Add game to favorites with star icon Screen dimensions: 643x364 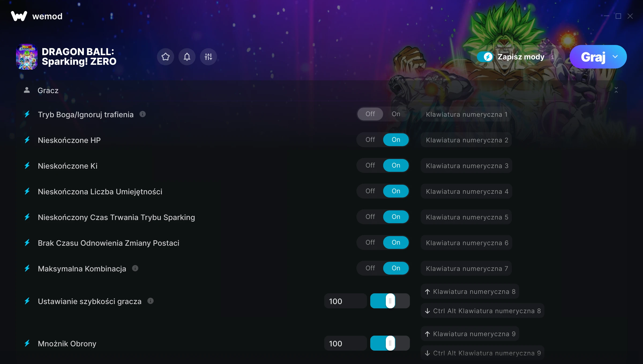point(165,57)
